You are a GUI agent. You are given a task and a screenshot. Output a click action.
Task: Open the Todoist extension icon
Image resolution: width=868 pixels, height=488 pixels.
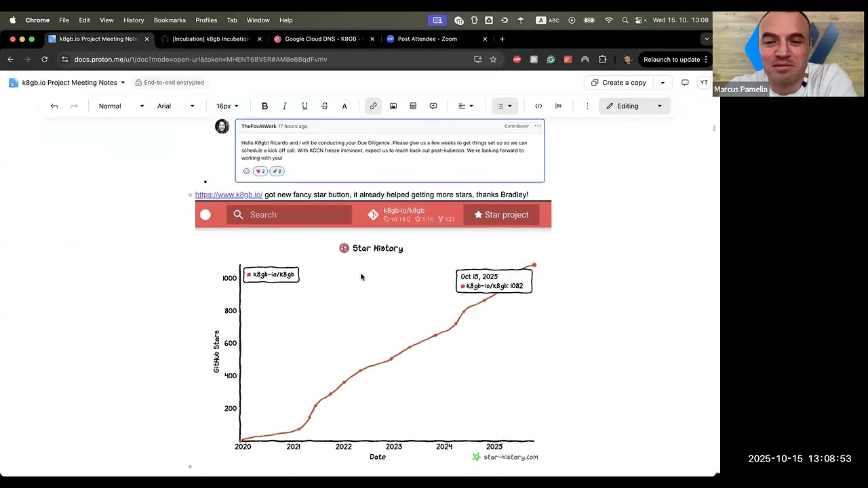pos(568,60)
